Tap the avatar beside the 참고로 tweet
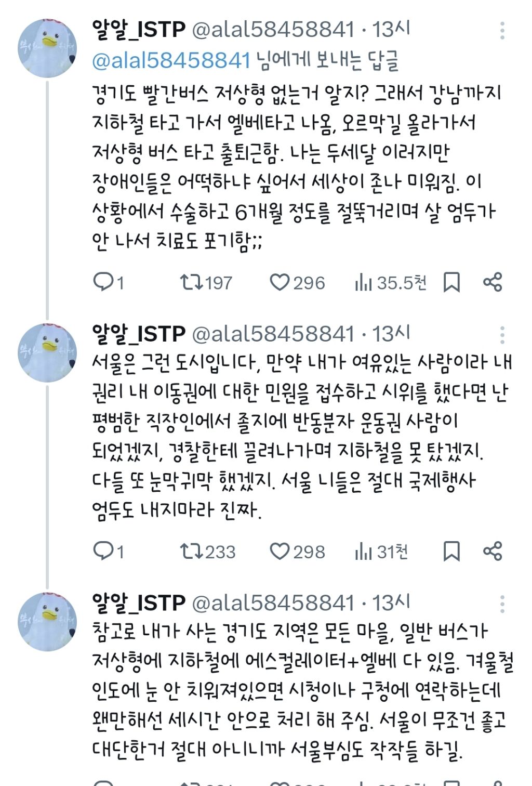The height and width of the screenshot is (786, 532). point(47,621)
